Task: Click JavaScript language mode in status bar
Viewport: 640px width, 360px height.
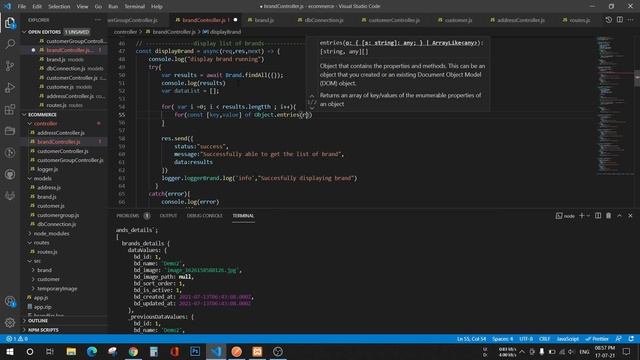Action: tap(568, 339)
